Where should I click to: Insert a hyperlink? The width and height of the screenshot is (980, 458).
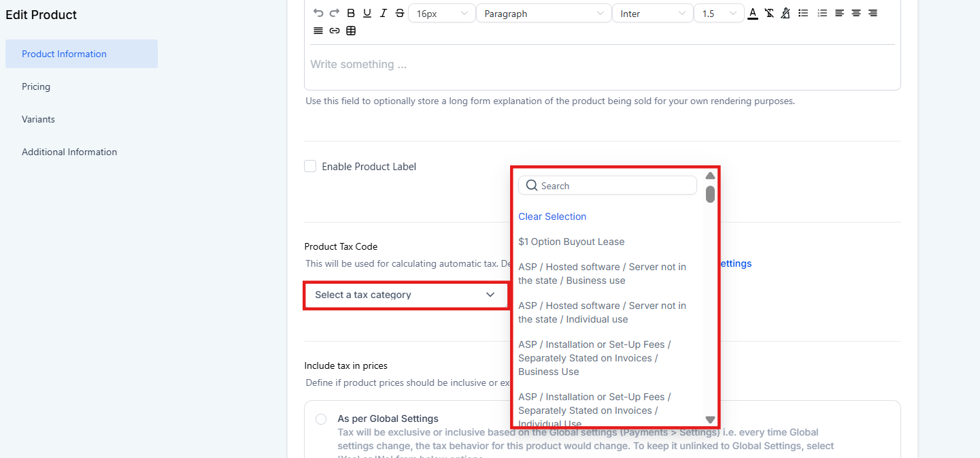(x=335, y=31)
